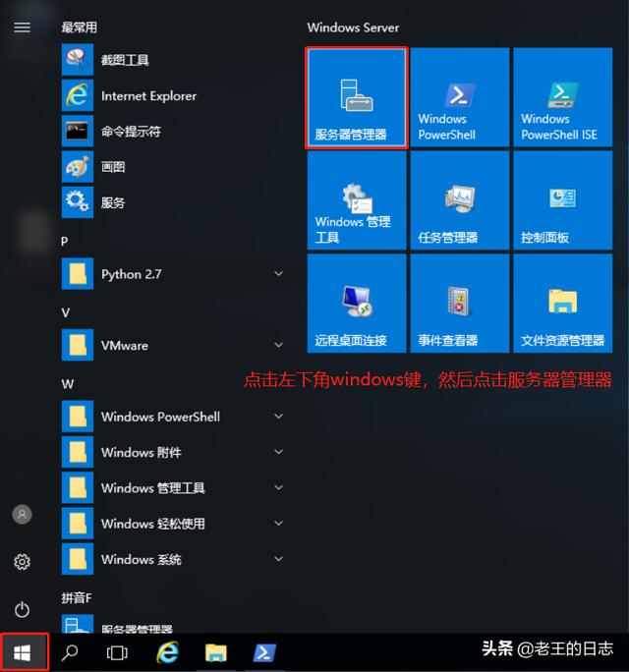
Task: Click the Windows 附件 folder label
Action: 142,452
